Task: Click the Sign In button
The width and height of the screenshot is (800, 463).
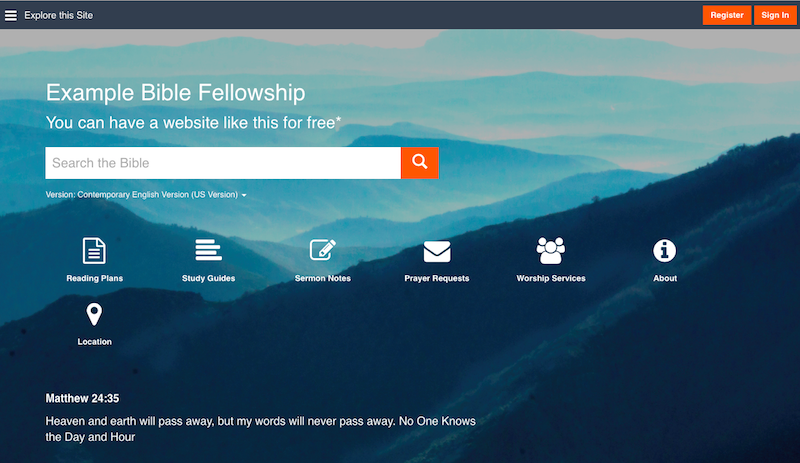Action: (x=775, y=15)
